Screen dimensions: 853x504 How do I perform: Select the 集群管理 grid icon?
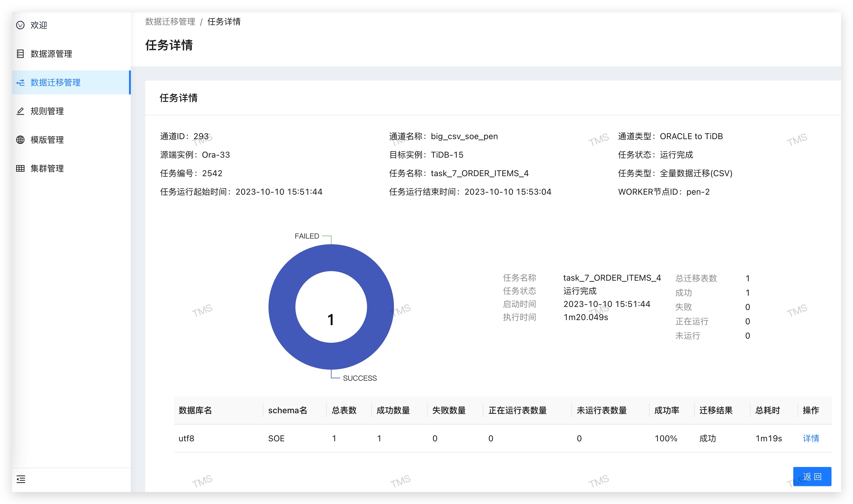tap(21, 168)
